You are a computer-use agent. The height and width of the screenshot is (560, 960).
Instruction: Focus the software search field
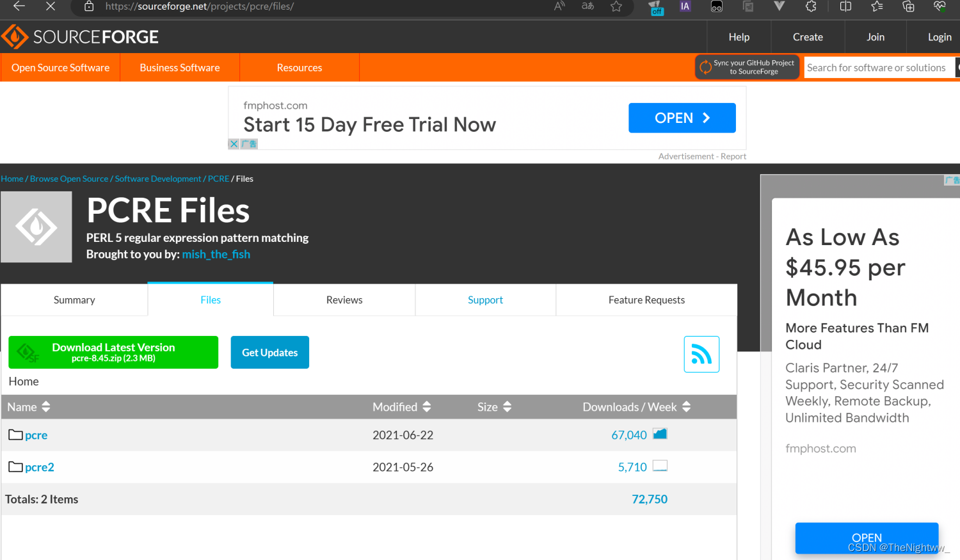pyautogui.click(x=879, y=67)
